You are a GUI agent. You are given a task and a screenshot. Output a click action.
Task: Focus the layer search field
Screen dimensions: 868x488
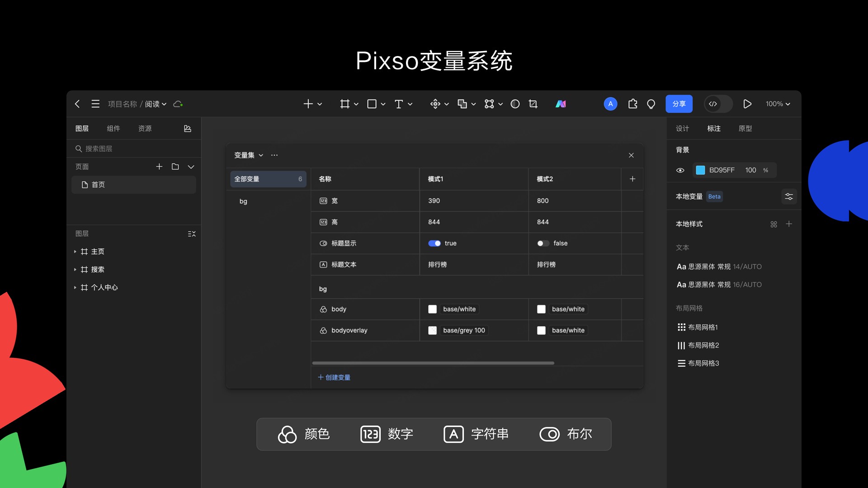tap(134, 149)
